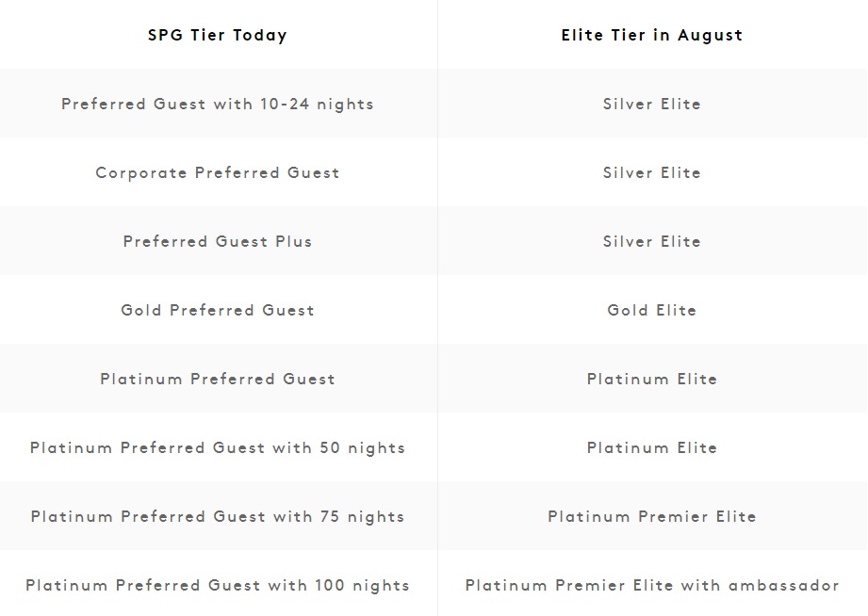Screen dimensions: 868x616
Task: Select "Platinum Preferred Guest with 50 nights"
Action: 218,448
